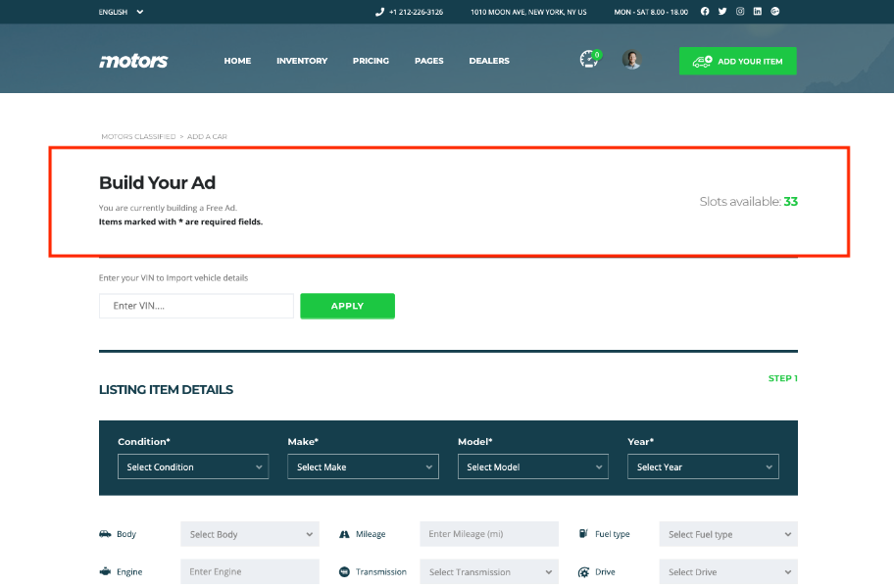Open the Google Plus social link

(x=775, y=12)
